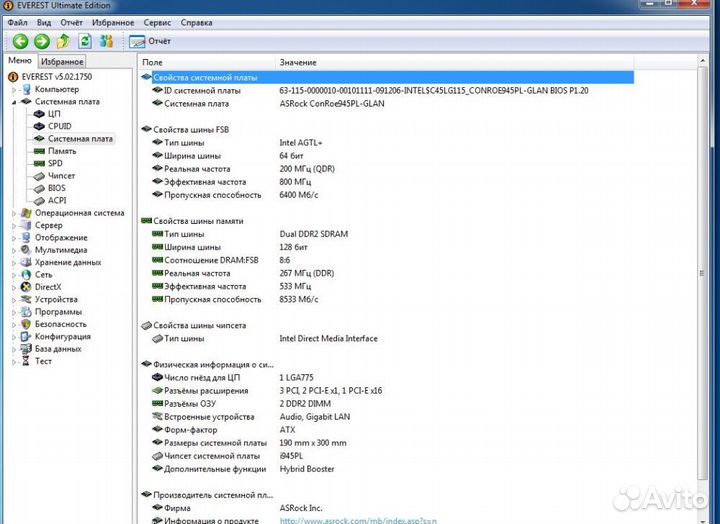Click the DirectX icon
The height and width of the screenshot is (524, 720).
point(27,287)
